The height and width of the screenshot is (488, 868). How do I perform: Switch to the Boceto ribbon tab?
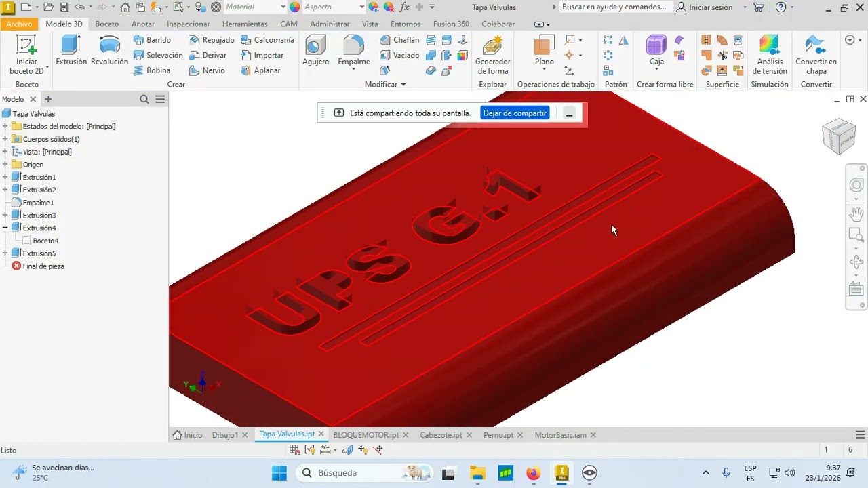pos(107,24)
